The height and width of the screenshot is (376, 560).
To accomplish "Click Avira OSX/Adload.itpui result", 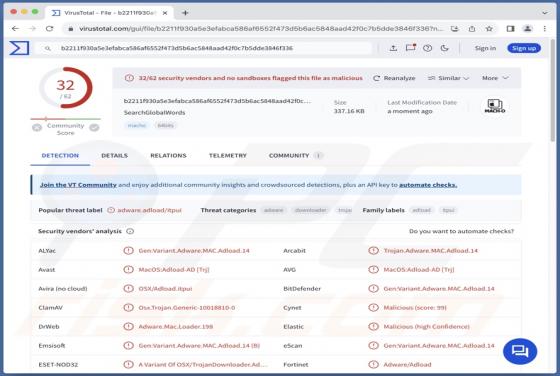I will 165,289.
